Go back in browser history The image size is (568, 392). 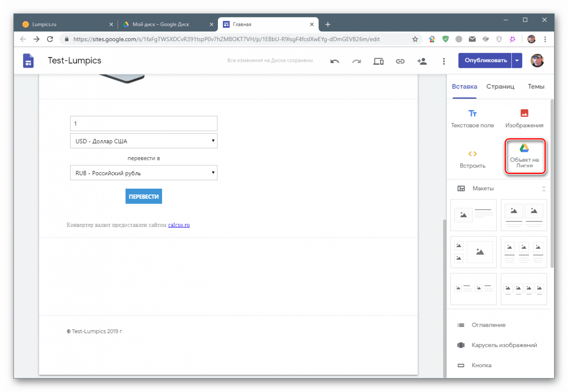23,39
